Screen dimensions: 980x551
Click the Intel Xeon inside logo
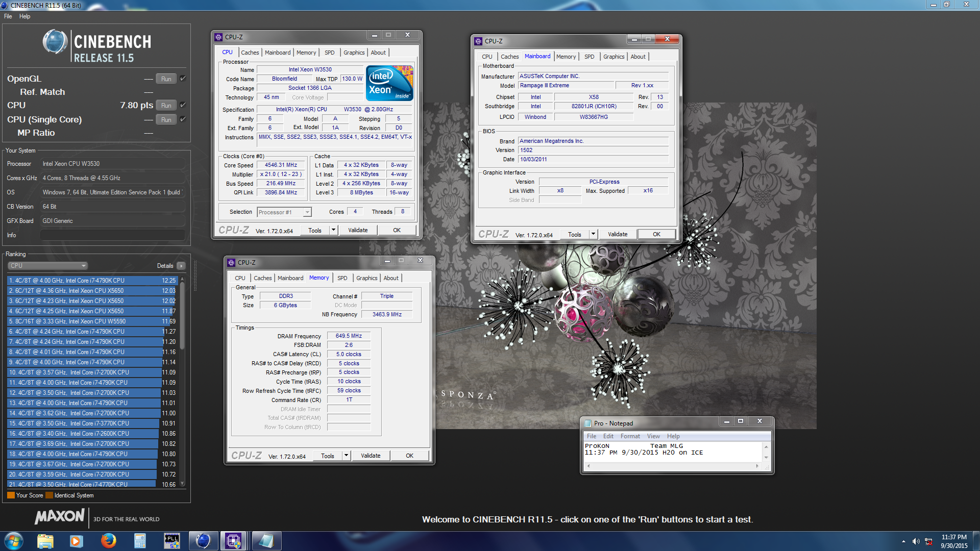[x=389, y=83]
